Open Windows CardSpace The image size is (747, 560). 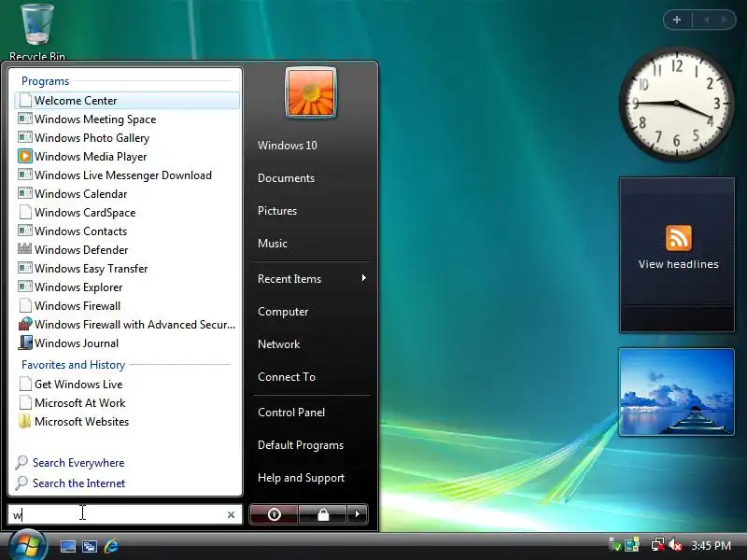click(x=127, y=213)
